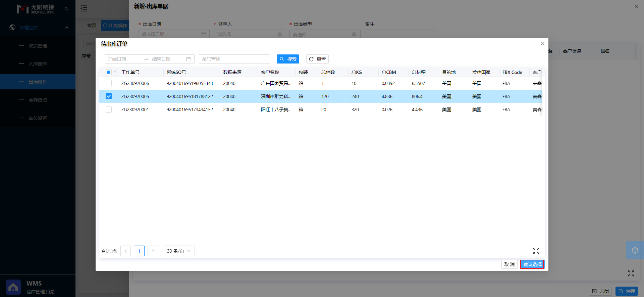Open 库位设置 in the sidebar
Viewport: 644px width, 297px height.
tap(38, 118)
